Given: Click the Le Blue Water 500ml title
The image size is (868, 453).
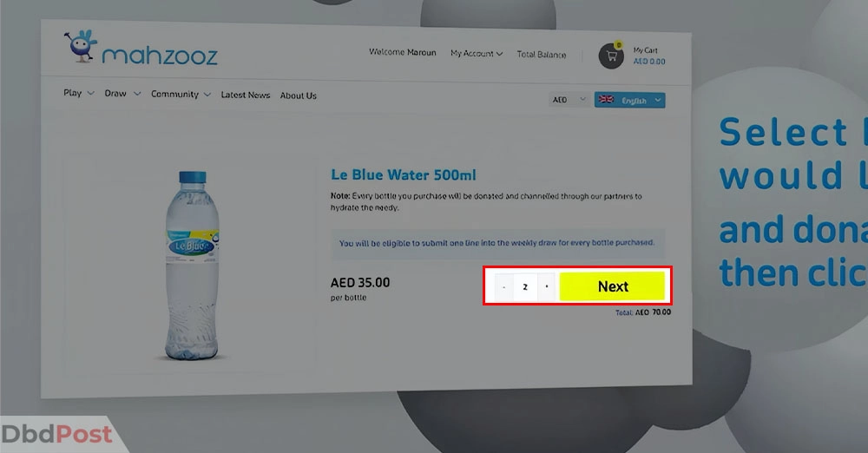Looking at the screenshot, I should [x=403, y=175].
